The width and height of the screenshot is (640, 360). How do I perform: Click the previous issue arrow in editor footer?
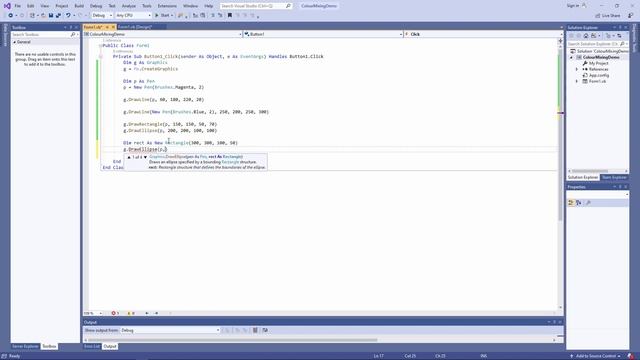(147, 313)
